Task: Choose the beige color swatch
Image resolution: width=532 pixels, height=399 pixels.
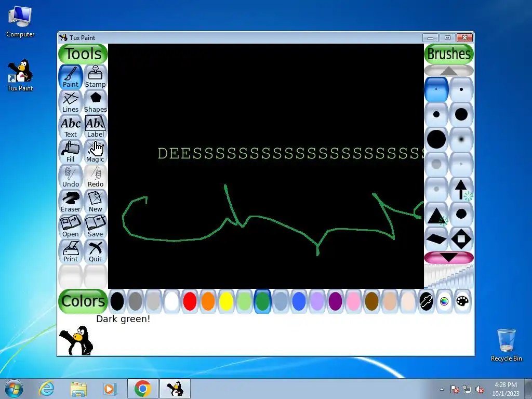Action: pos(408,301)
